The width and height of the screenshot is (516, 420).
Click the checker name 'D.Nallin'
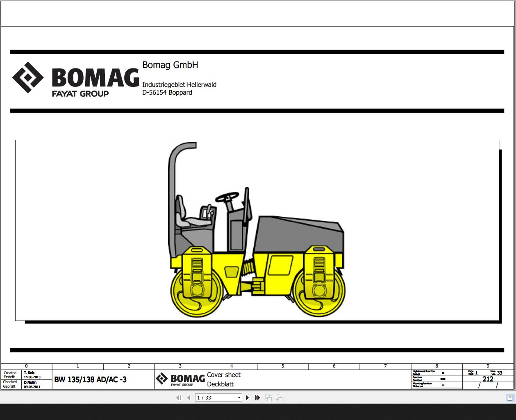(x=30, y=382)
